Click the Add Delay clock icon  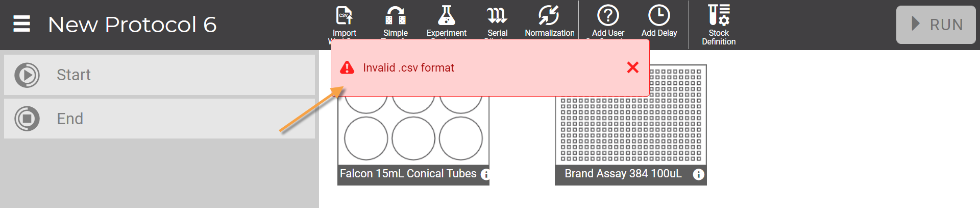click(659, 15)
